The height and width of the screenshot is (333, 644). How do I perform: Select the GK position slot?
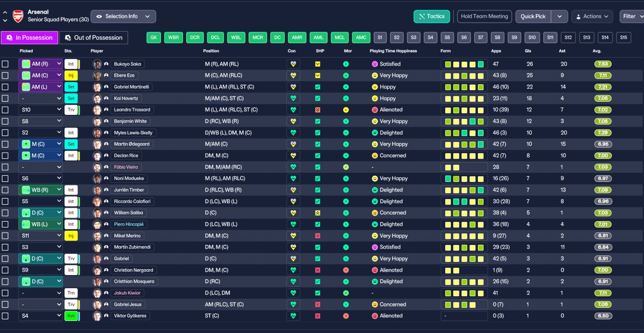(x=154, y=38)
